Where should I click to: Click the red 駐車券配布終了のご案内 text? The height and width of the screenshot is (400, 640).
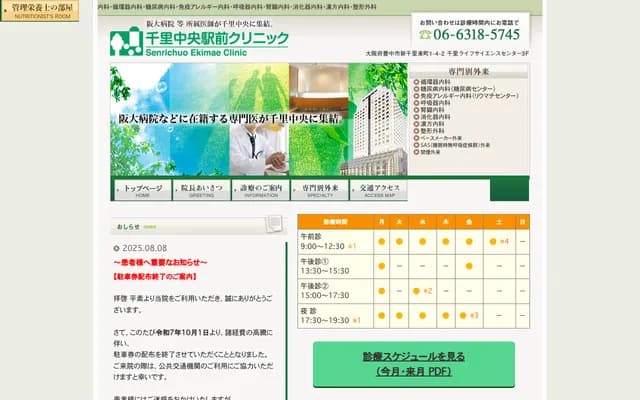point(155,277)
